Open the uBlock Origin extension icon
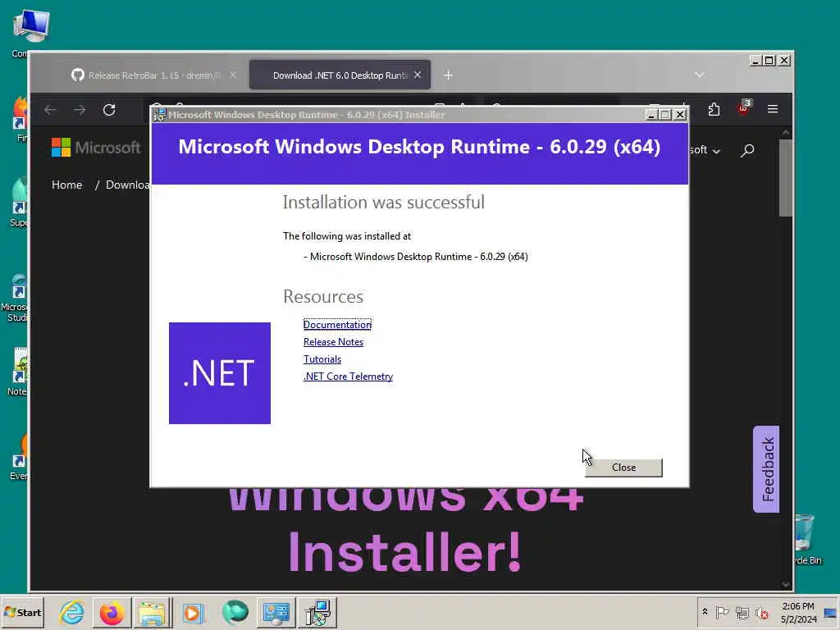Image resolution: width=840 pixels, height=630 pixels. 743,108
